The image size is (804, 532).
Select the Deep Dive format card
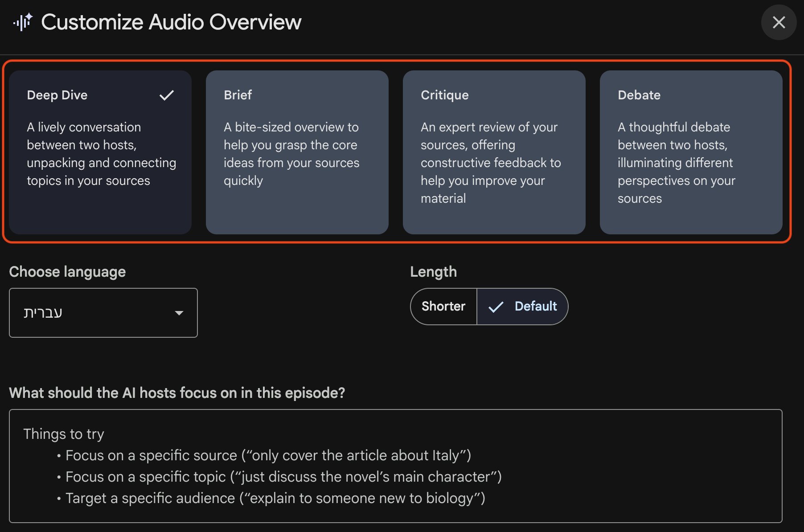coord(100,152)
